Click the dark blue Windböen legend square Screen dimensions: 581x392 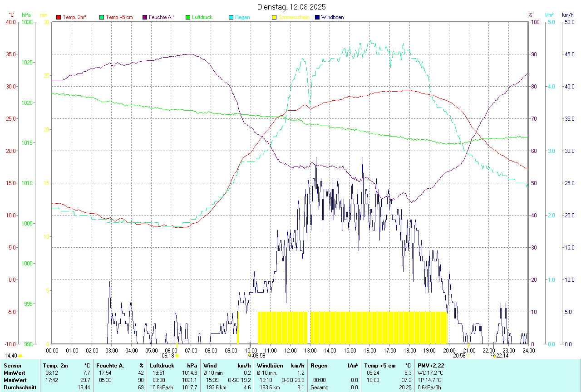[x=317, y=17]
